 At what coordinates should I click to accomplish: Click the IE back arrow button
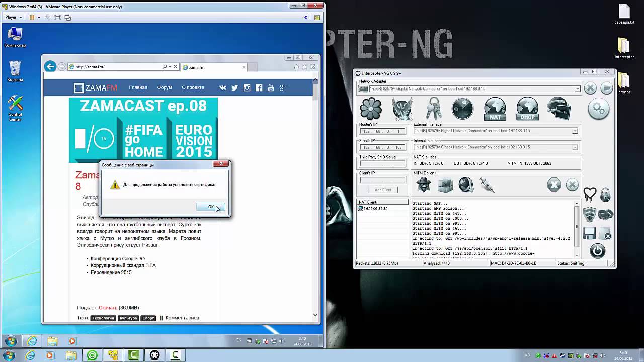tap(50, 66)
